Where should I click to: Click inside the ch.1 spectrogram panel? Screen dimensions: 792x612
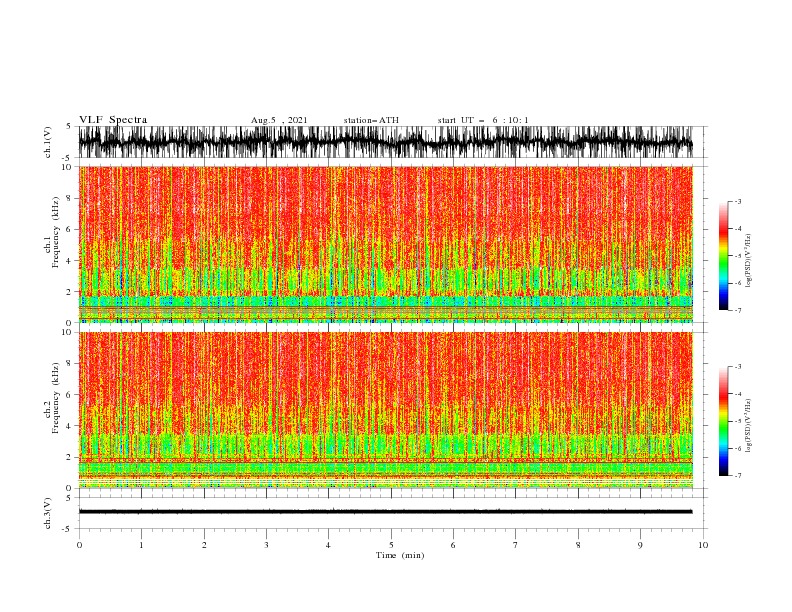tap(386, 244)
